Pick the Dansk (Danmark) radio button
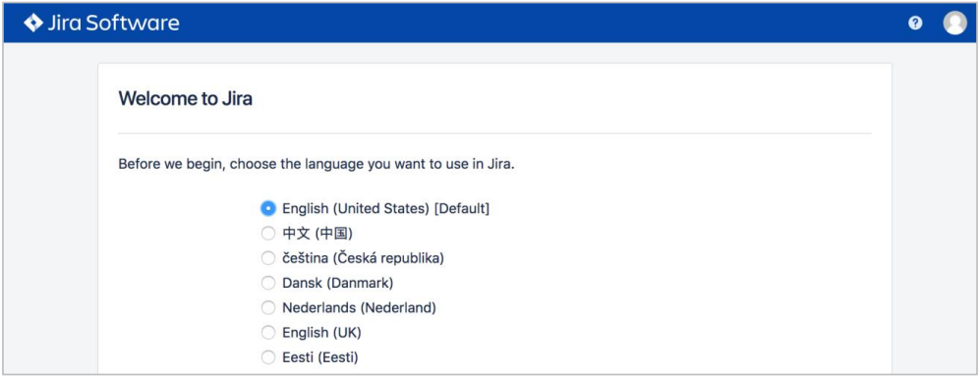Viewport: 980px width, 377px height. click(x=268, y=283)
